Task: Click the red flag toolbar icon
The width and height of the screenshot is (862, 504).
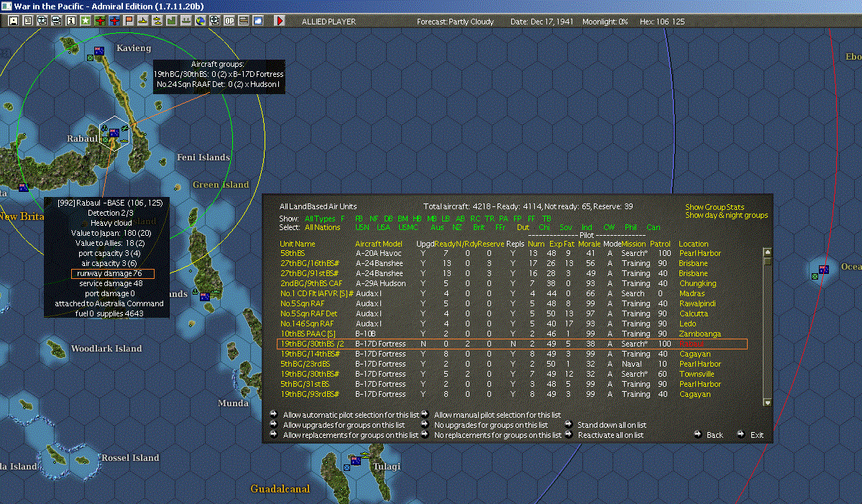Action: tap(129, 21)
